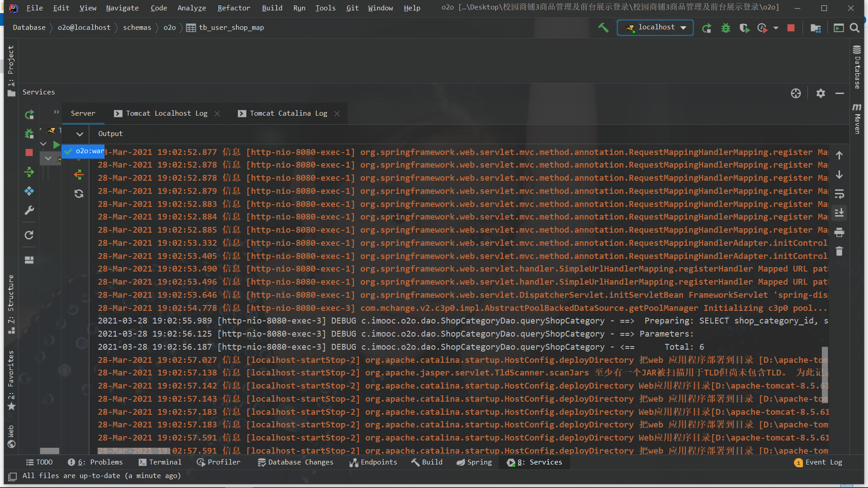Toggle soft-wrap in console output
The height and width of the screenshot is (488, 868).
point(839,194)
